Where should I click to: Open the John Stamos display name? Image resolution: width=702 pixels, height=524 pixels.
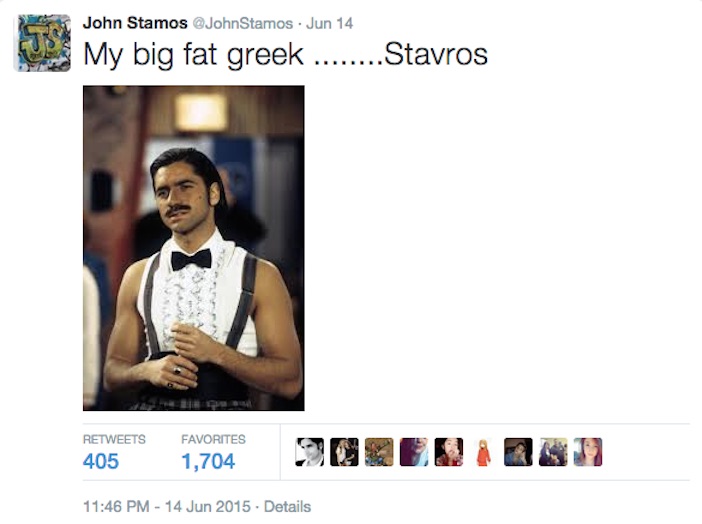coord(135,23)
